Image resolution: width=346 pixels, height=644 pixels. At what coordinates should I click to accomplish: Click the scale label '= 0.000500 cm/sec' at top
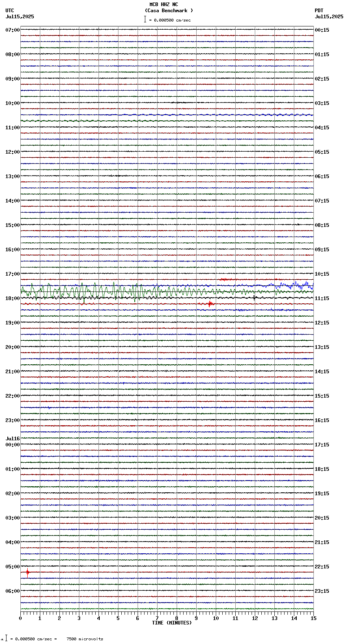[x=170, y=20]
